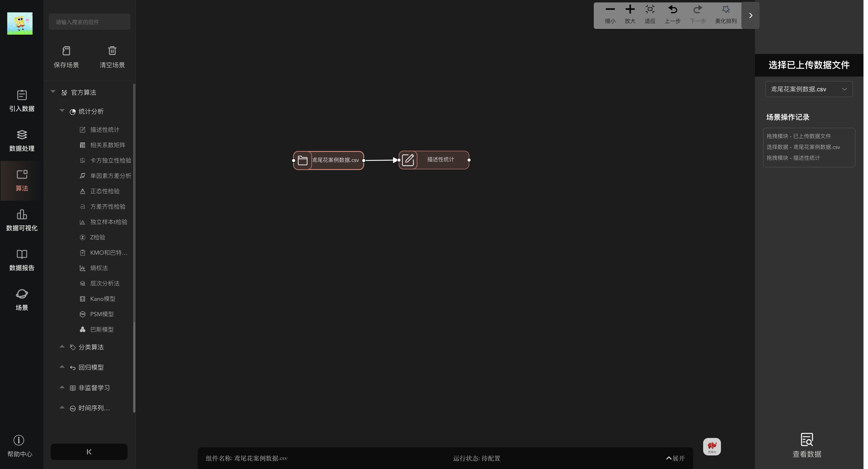The width and height of the screenshot is (868, 469).
Task: Select the KMO和巴特… tree item
Action: click(x=108, y=253)
